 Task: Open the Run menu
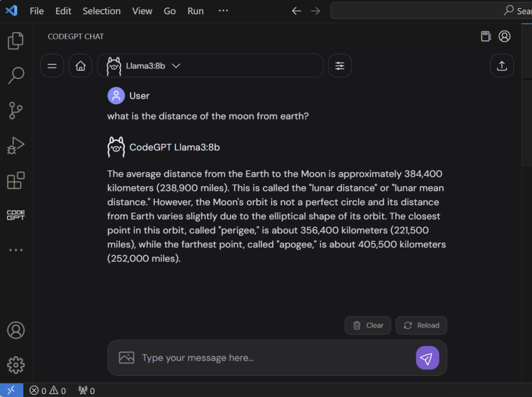pyautogui.click(x=196, y=11)
